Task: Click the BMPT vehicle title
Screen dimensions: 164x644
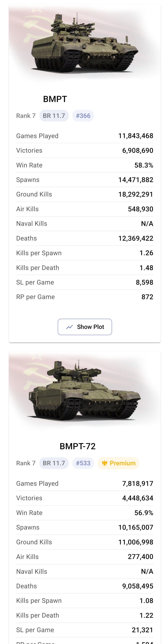Action: click(x=55, y=99)
